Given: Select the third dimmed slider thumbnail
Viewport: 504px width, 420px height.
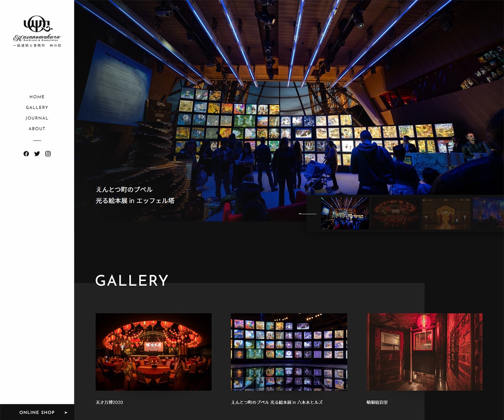Looking at the screenshot, I should coord(446,213).
